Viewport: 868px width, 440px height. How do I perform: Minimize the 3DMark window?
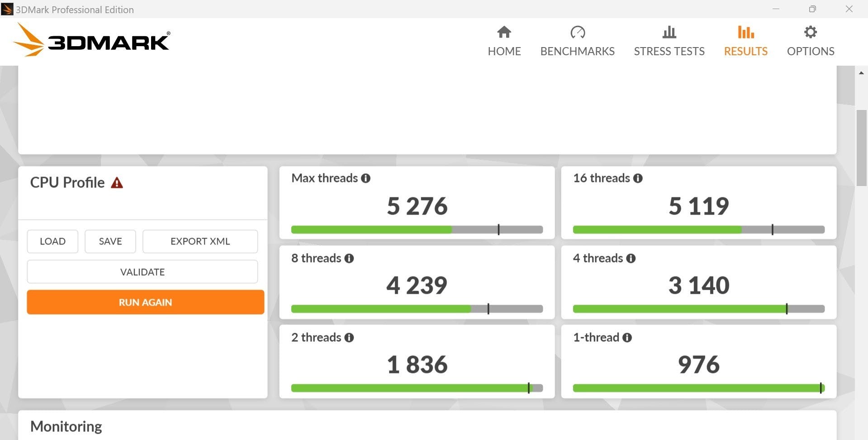point(776,9)
